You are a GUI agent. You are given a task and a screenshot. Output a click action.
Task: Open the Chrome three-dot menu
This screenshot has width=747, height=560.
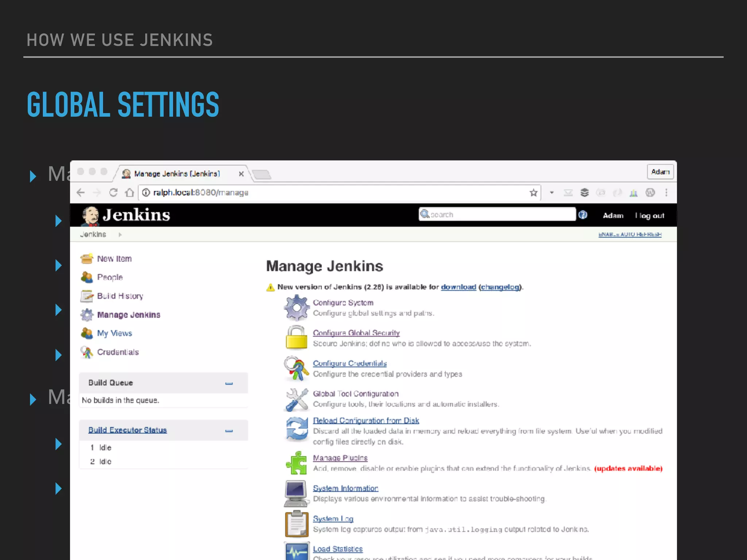point(666,192)
